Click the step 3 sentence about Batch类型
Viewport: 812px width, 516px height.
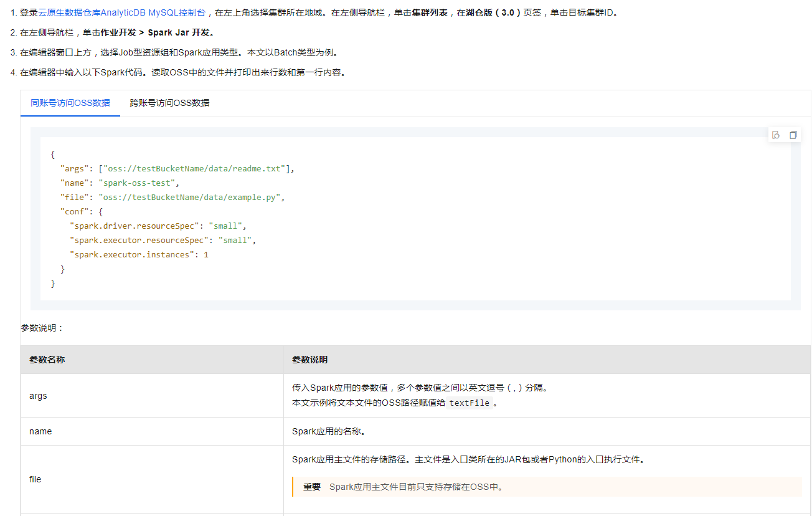(180, 52)
